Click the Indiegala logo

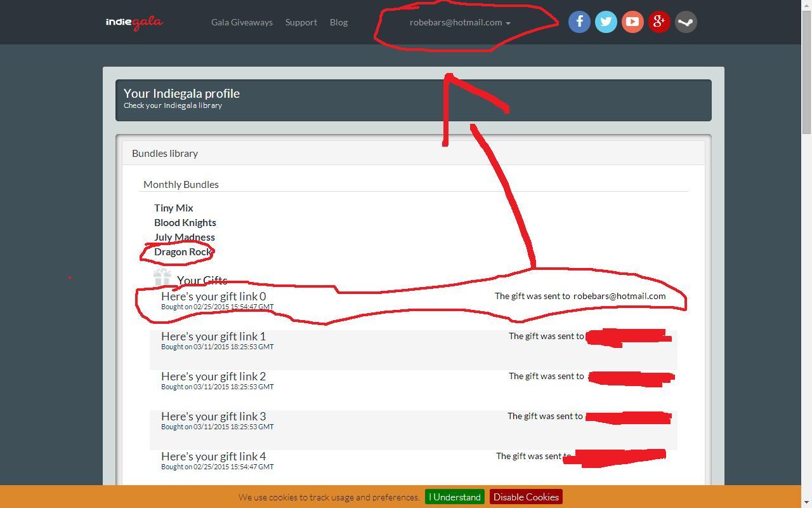click(x=134, y=22)
